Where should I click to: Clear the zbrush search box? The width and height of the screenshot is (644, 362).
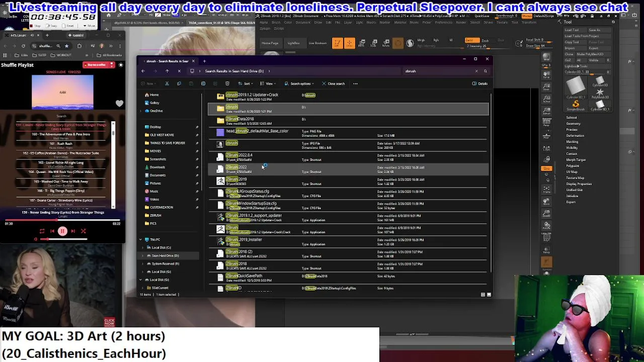click(476, 71)
